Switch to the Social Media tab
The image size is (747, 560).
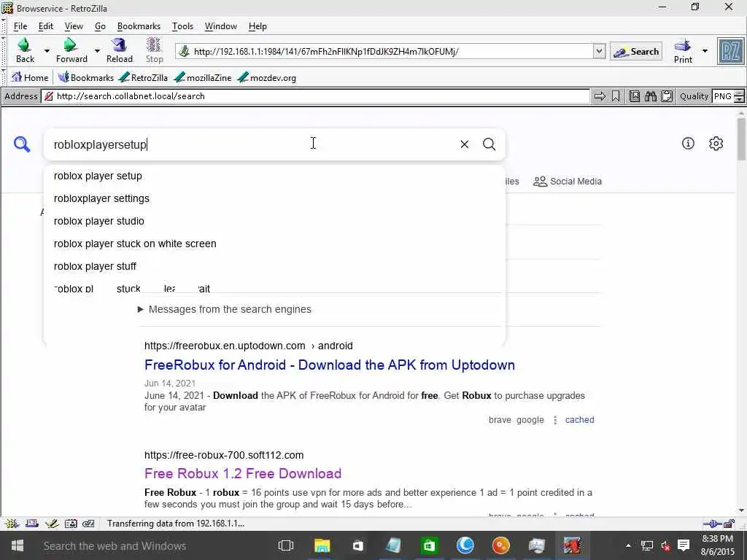point(568,182)
